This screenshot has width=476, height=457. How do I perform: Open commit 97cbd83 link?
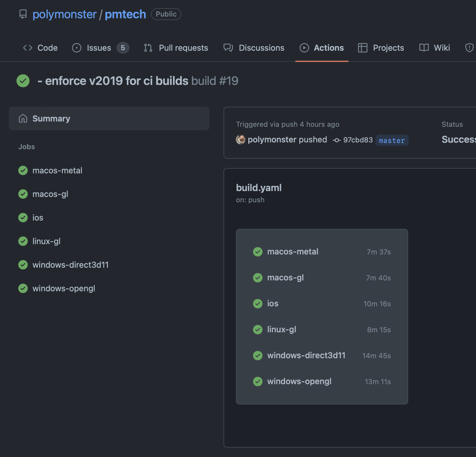[x=358, y=140]
